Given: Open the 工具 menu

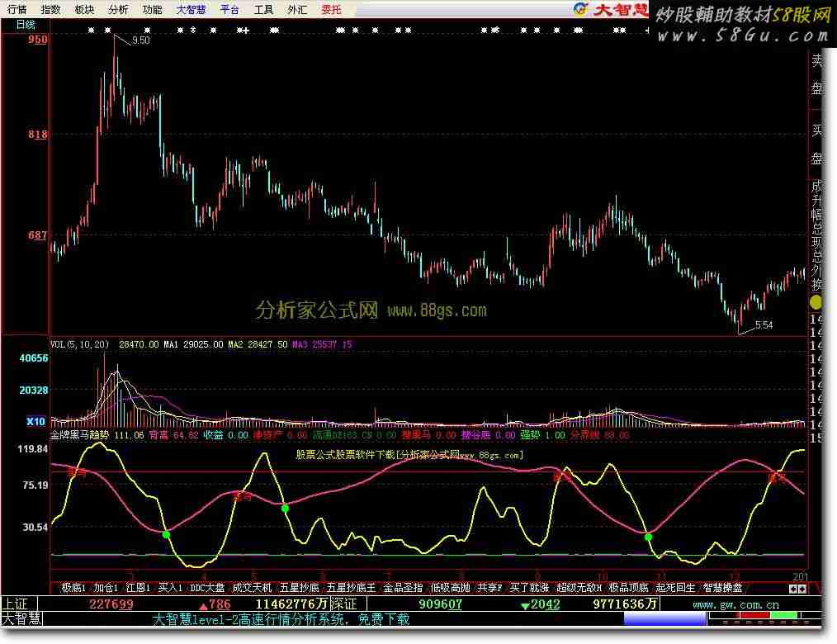Looking at the screenshot, I should 263,9.
